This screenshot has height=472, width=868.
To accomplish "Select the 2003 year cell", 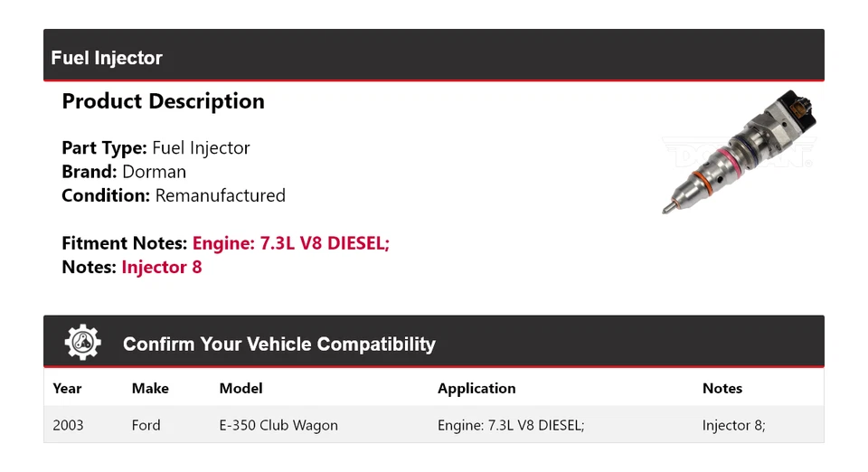I will [x=68, y=425].
